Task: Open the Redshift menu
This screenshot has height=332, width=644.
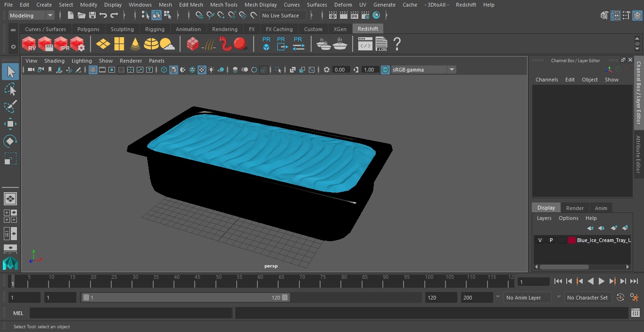Action: click(x=466, y=5)
